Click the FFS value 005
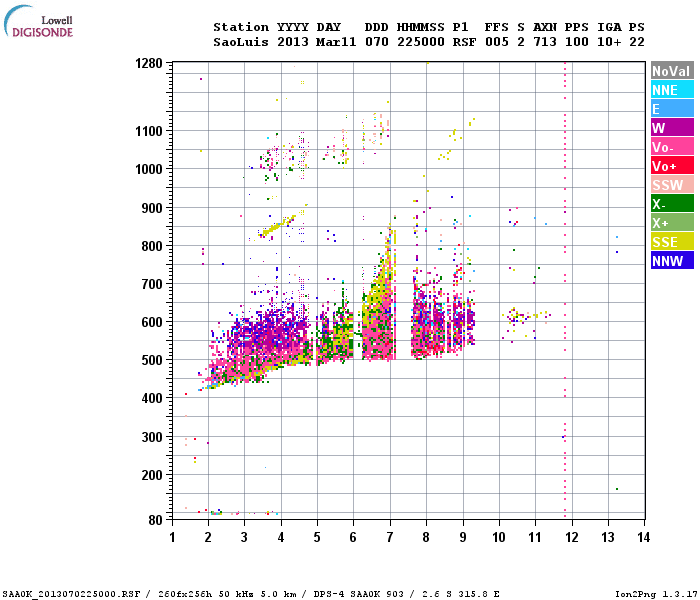Screen dimensions: 700x600 click(496, 42)
